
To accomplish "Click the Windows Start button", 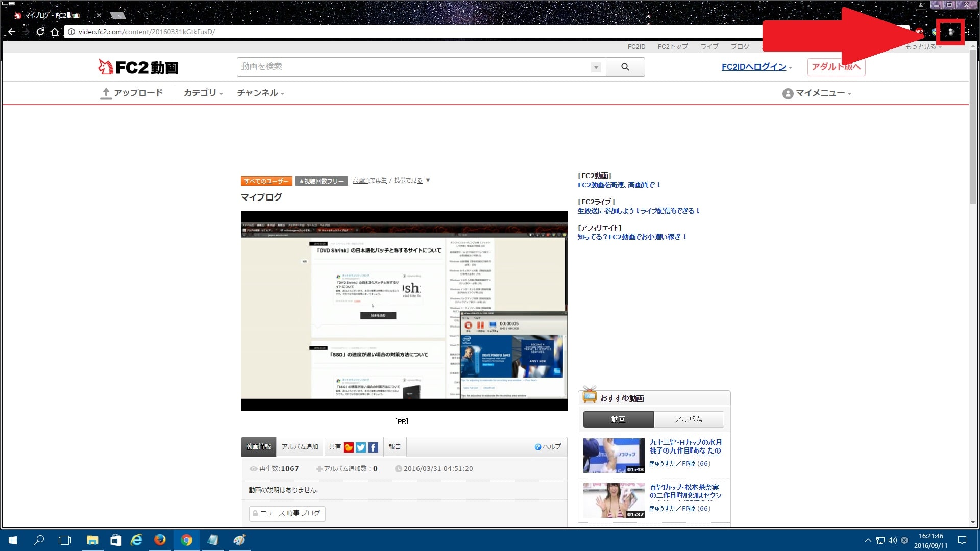I will coord(13,540).
